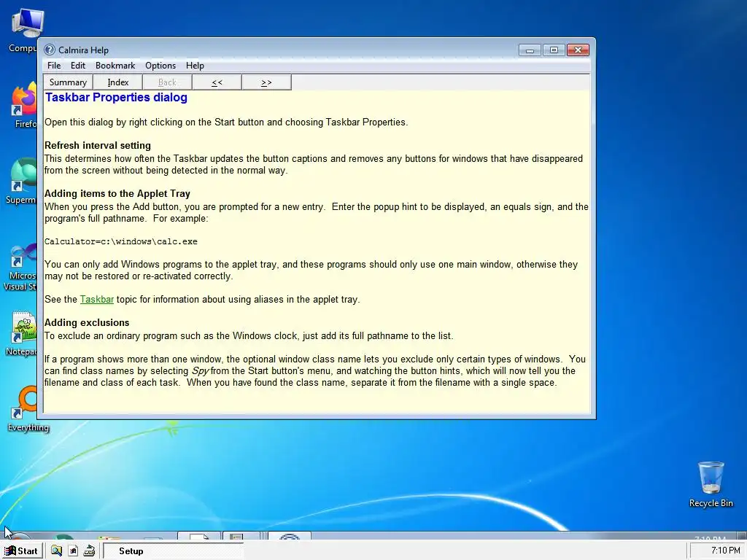The width and height of the screenshot is (747, 560).
Task: Click the 'Adding exclusions' heading
Action: [x=87, y=322]
